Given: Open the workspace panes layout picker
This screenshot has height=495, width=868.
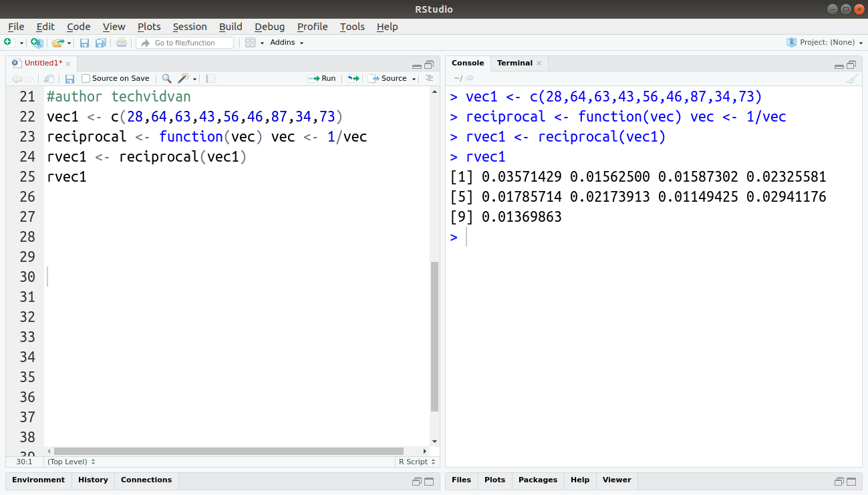Looking at the screenshot, I should pyautogui.click(x=249, y=42).
